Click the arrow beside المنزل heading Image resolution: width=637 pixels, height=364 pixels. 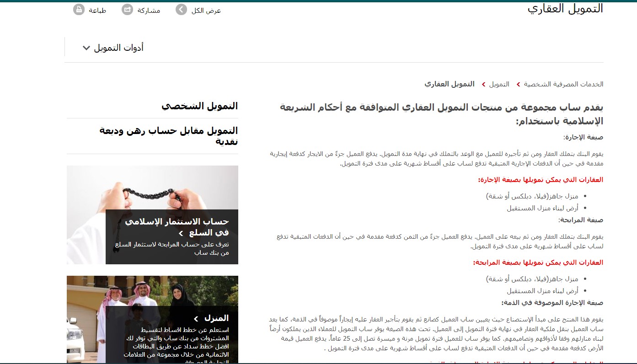pyautogui.click(x=196, y=319)
